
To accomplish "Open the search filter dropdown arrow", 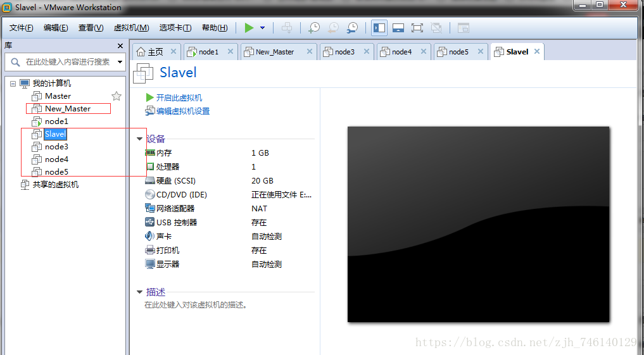I will pos(120,62).
